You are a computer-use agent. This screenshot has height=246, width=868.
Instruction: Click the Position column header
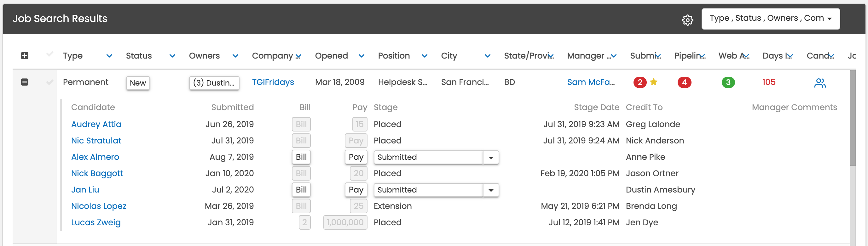pos(394,56)
